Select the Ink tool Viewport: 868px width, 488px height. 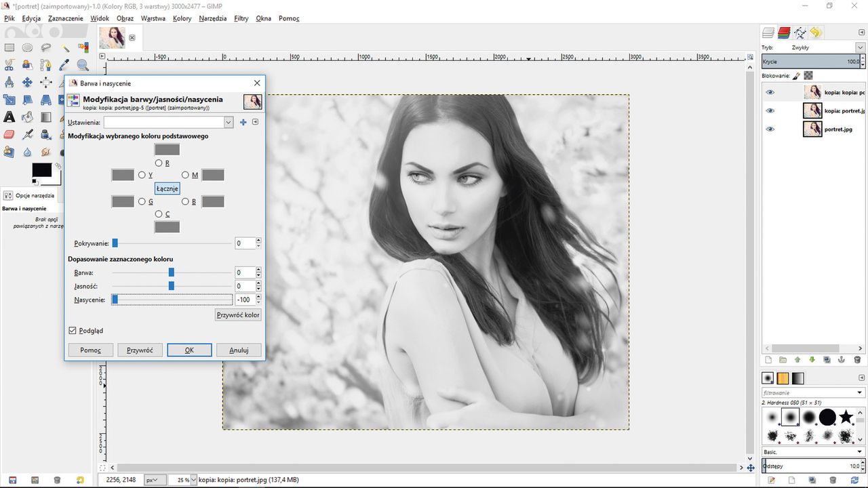[46, 134]
